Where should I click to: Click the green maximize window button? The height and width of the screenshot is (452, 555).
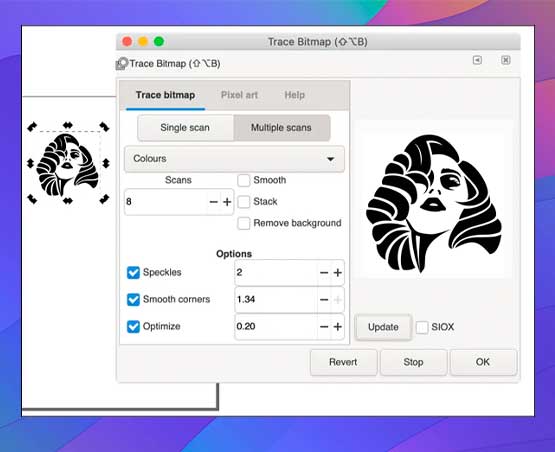point(159,41)
